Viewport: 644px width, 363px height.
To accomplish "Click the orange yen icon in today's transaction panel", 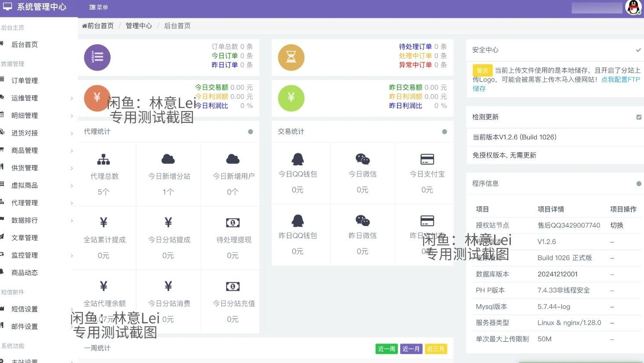I will (x=97, y=98).
